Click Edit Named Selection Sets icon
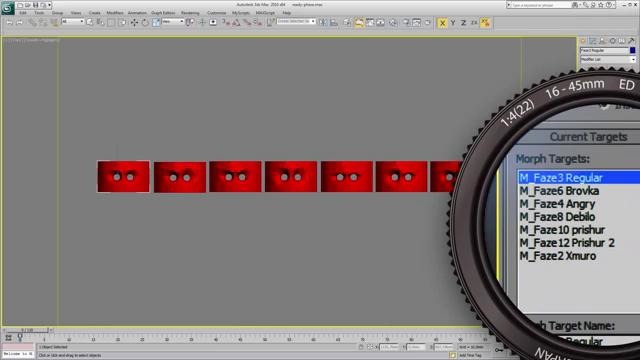The width and height of the screenshot is (640, 360). point(270,23)
